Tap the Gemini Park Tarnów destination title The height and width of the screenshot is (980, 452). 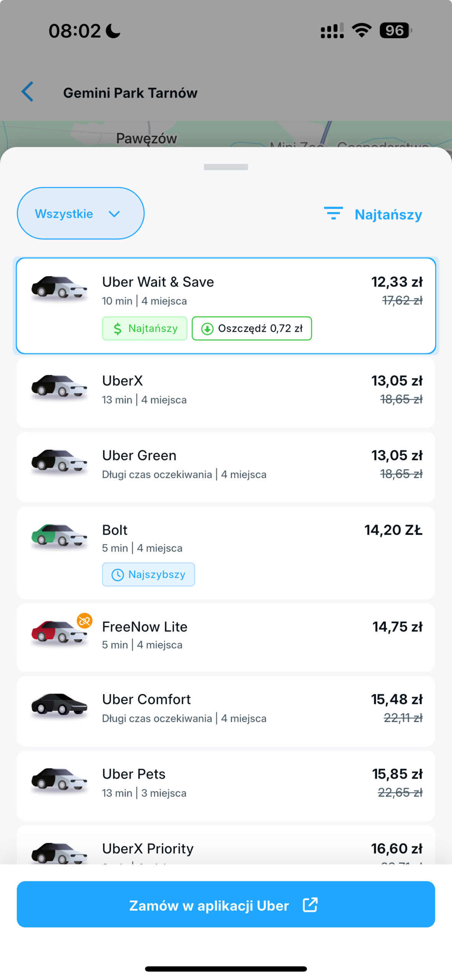coord(130,93)
